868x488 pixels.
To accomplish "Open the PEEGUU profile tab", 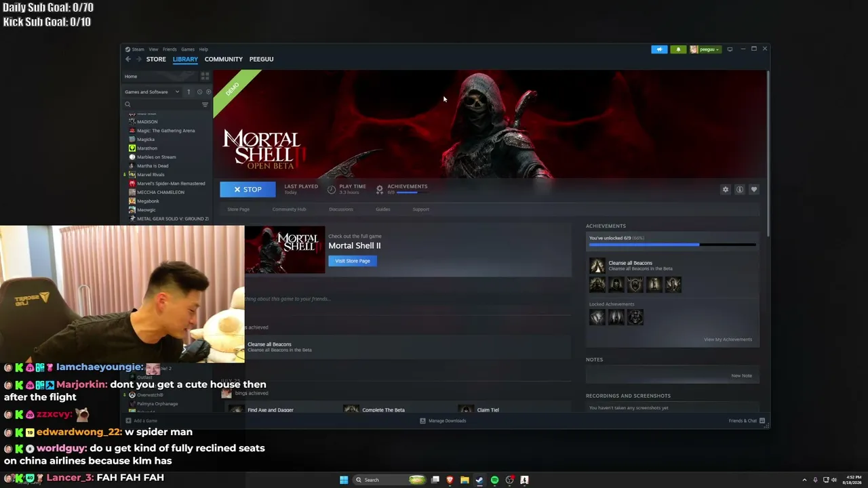I will tap(261, 59).
